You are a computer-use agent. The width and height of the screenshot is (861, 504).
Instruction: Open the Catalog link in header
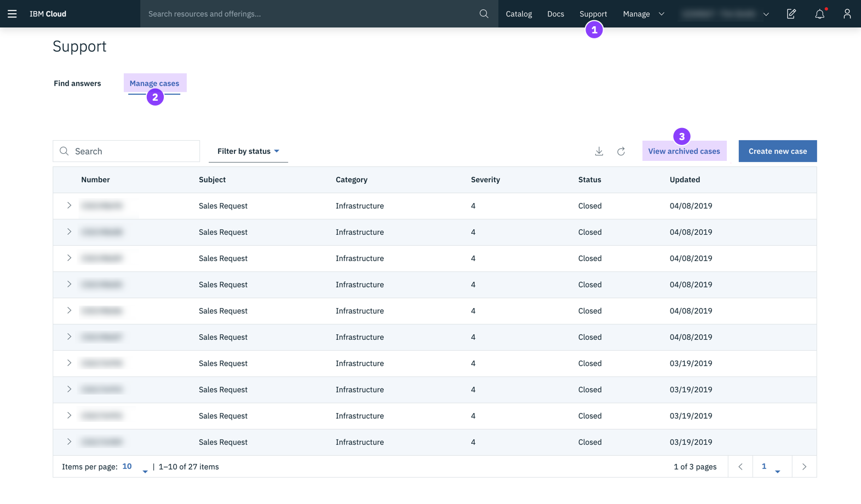(x=519, y=14)
